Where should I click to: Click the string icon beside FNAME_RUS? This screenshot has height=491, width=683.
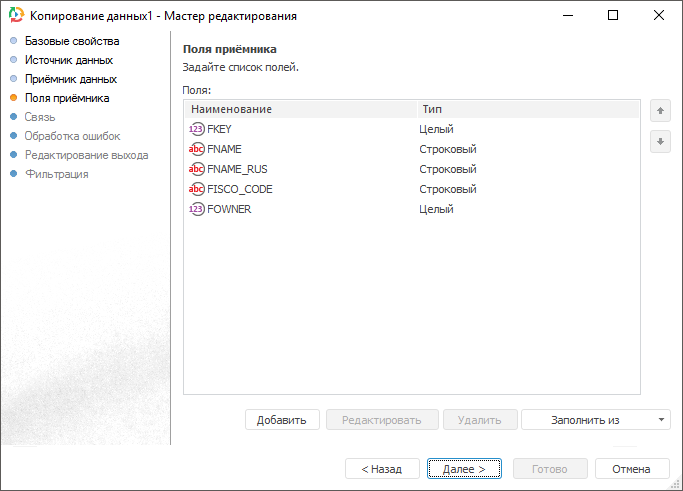click(196, 169)
